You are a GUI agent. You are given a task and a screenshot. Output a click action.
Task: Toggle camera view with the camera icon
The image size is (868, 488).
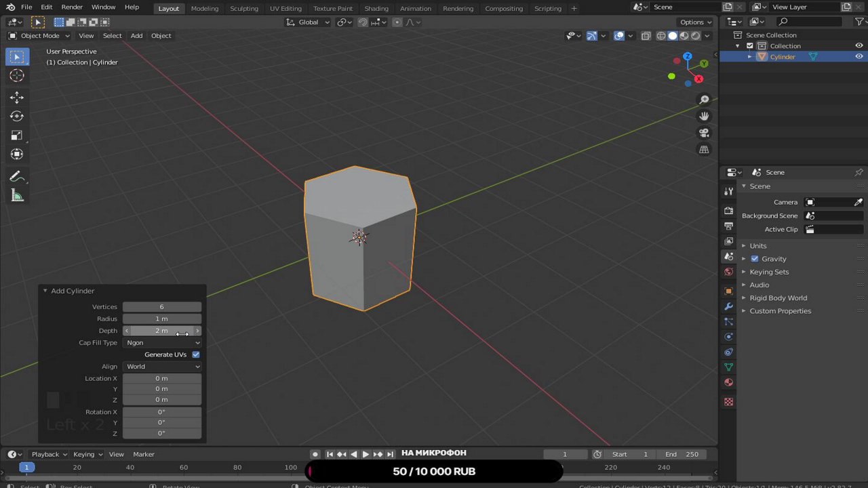pyautogui.click(x=704, y=133)
